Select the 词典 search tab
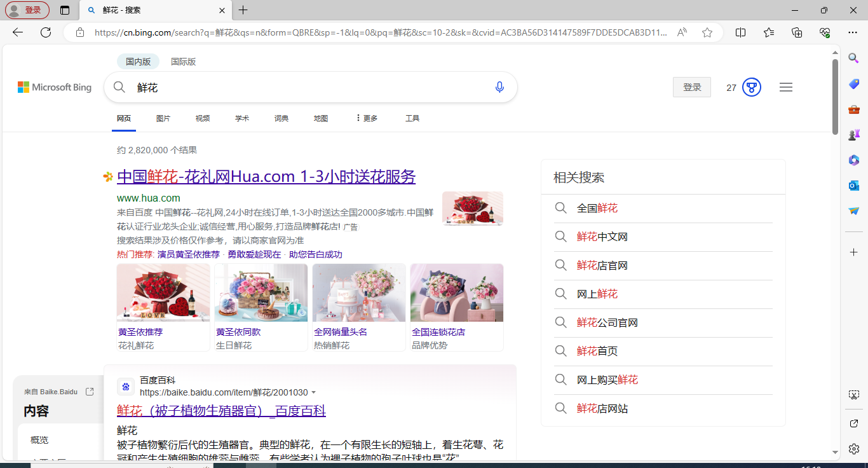This screenshot has width=868, height=468. 281,118
